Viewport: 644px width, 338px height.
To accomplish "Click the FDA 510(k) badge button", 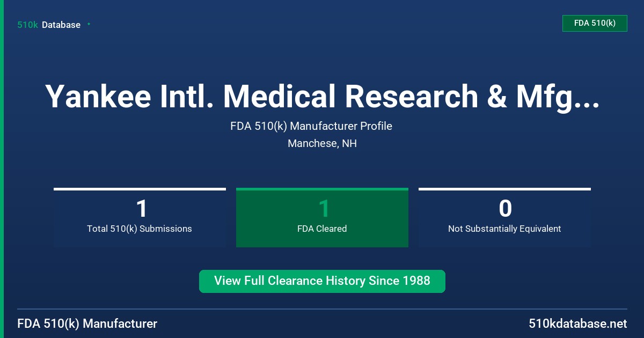I will point(595,23).
